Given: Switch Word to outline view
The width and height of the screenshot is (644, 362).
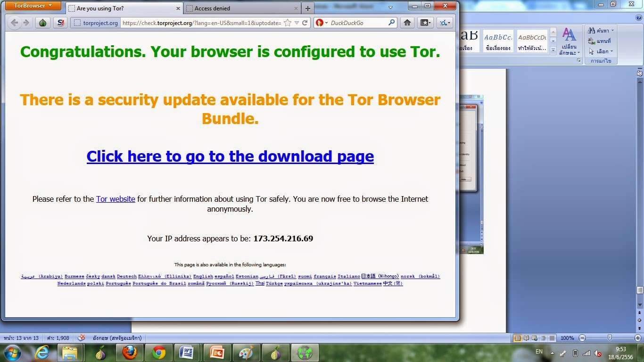Looking at the screenshot, I should coord(542,338).
